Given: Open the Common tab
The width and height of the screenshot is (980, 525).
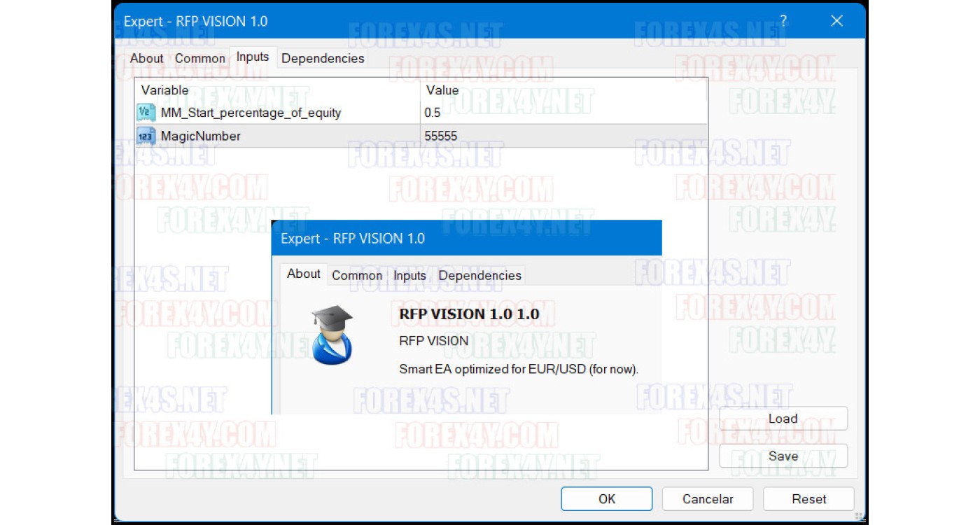Looking at the screenshot, I should click(x=200, y=59).
